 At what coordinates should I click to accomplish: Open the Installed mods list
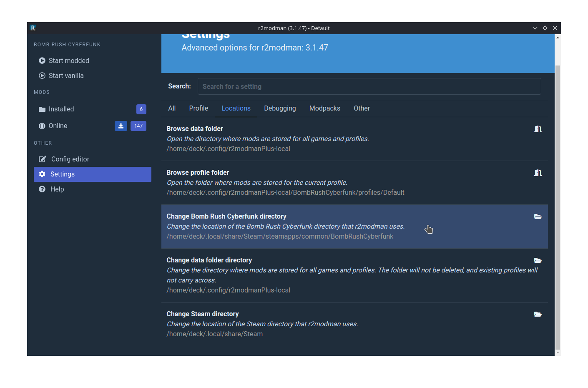(x=93, y=109)
